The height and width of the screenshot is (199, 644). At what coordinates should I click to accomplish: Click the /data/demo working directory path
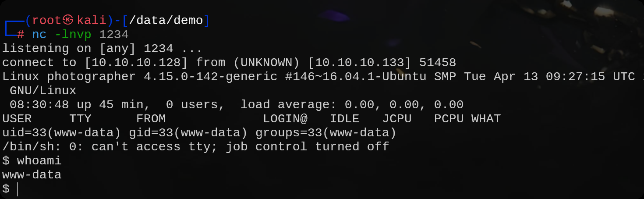166,20
